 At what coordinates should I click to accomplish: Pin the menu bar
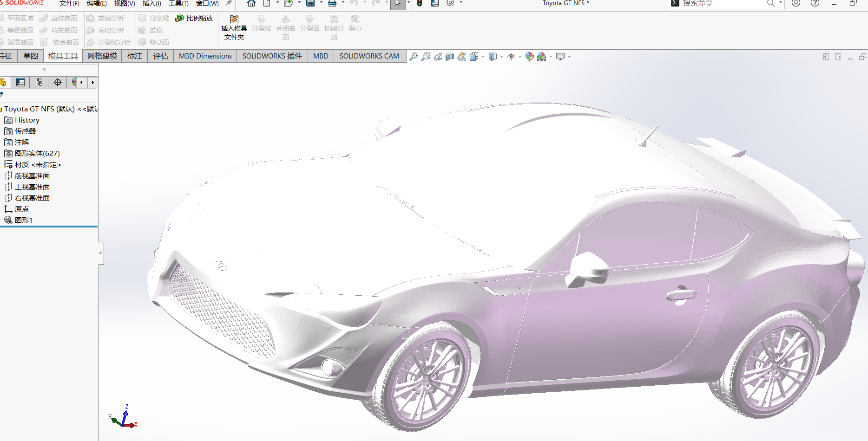[229, 3]
